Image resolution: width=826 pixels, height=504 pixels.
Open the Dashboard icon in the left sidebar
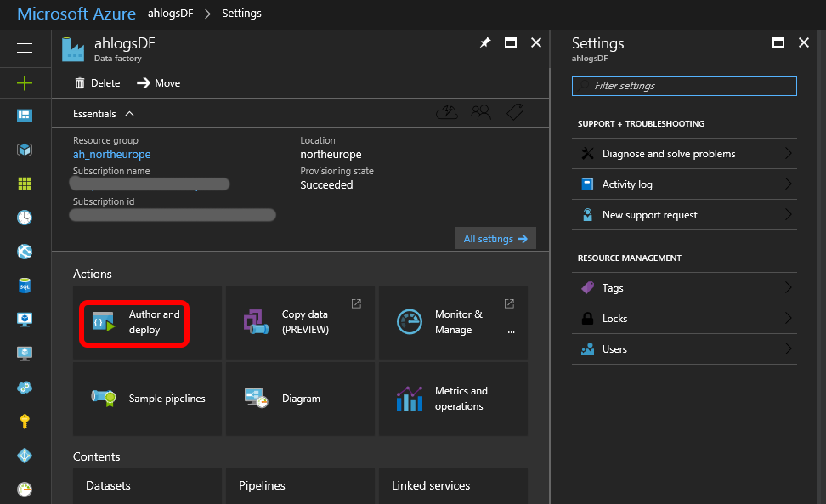tap(25, 116)
